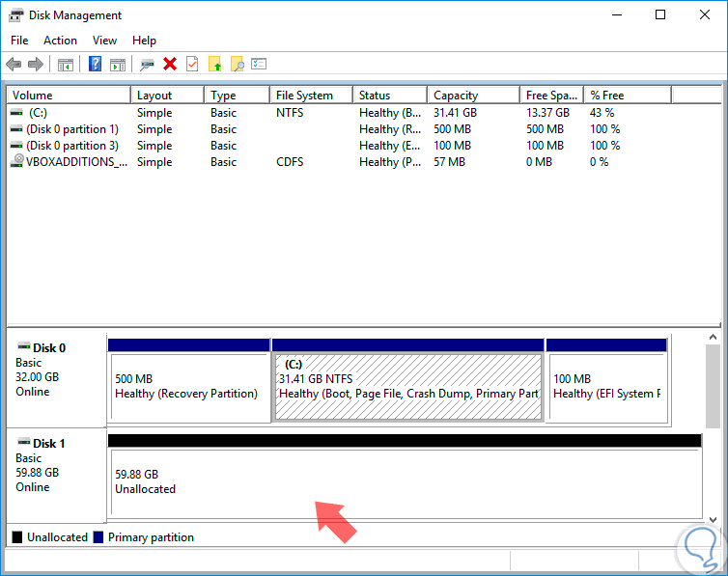Click the scroll up arrow in disk pane
Image resolution: width=728 pixels, height=576 pixels.
click(714, 337)
